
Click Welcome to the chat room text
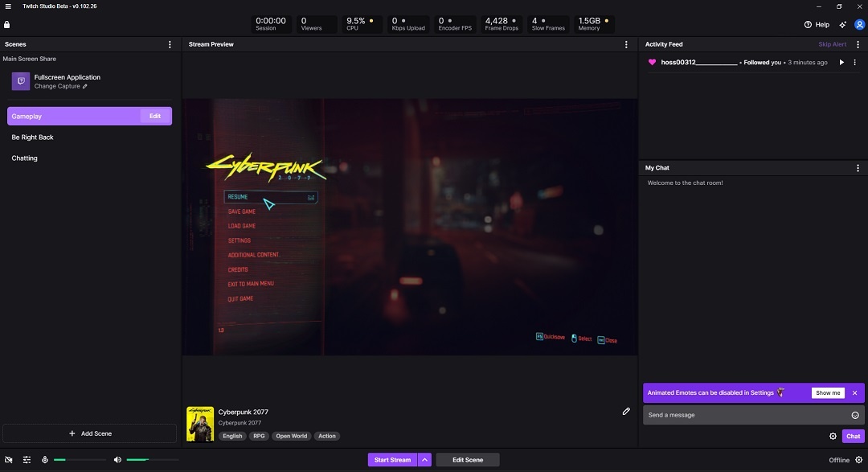coord(685,183)
